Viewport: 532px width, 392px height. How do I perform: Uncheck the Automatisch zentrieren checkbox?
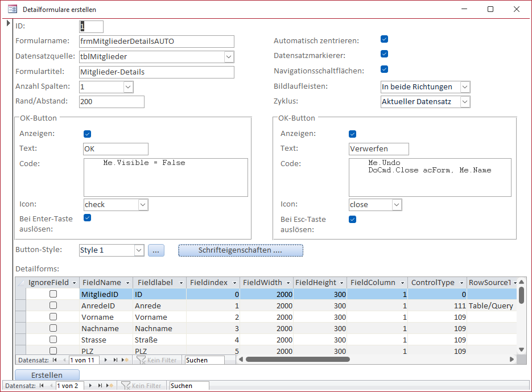384,39
